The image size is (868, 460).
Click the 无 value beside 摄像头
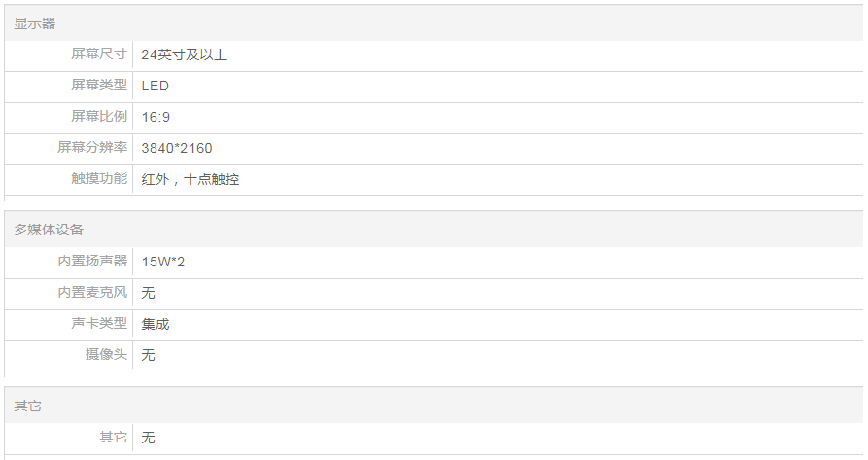tap(149, 355)
